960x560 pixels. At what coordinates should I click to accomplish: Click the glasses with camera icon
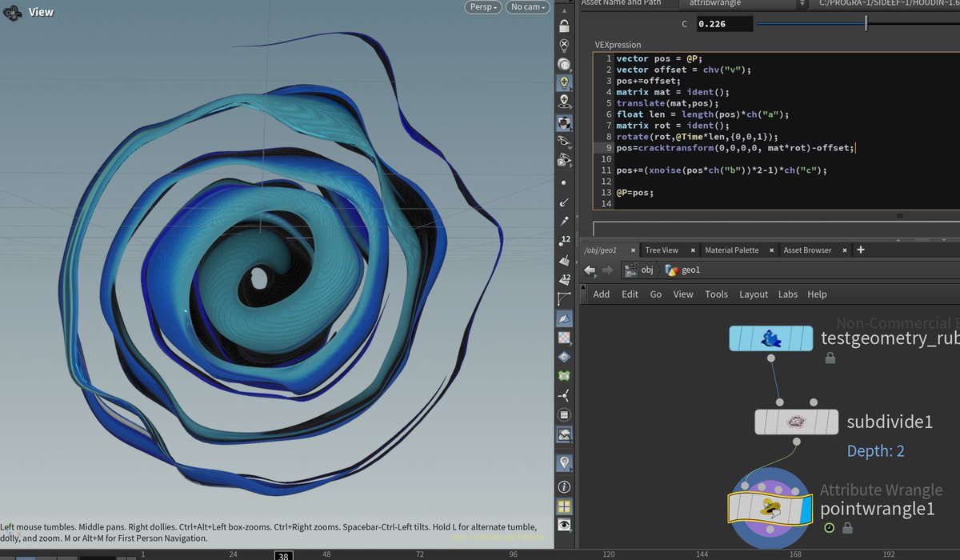coord(565,160)
